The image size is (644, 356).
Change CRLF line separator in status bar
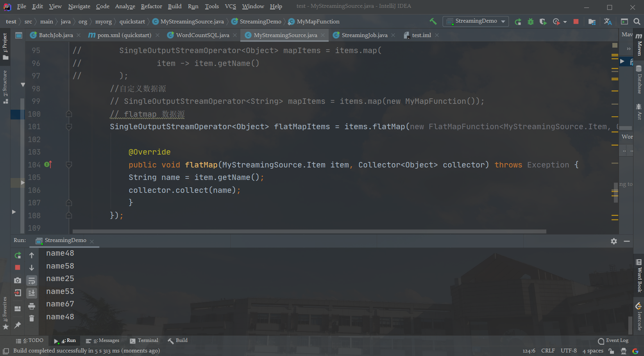click(x=548, y=351)
